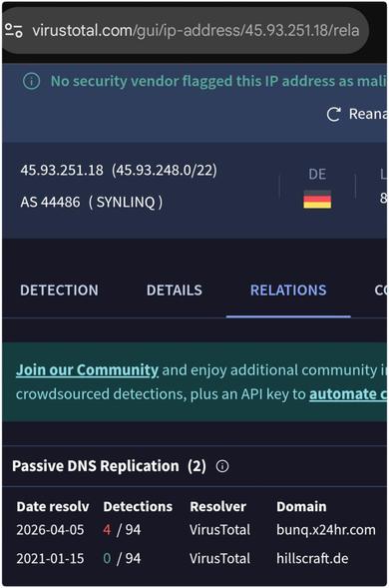Screen dimensions: 389x588
Task: Click the 0 / 94 detections value
Action: (122, 558)
